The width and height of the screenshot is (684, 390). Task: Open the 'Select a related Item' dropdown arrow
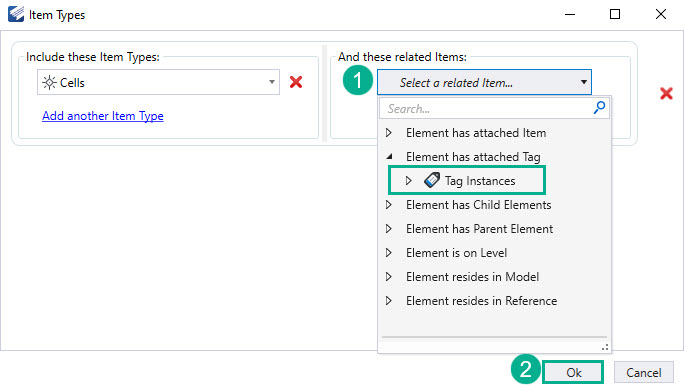click(x=584, y=82)
